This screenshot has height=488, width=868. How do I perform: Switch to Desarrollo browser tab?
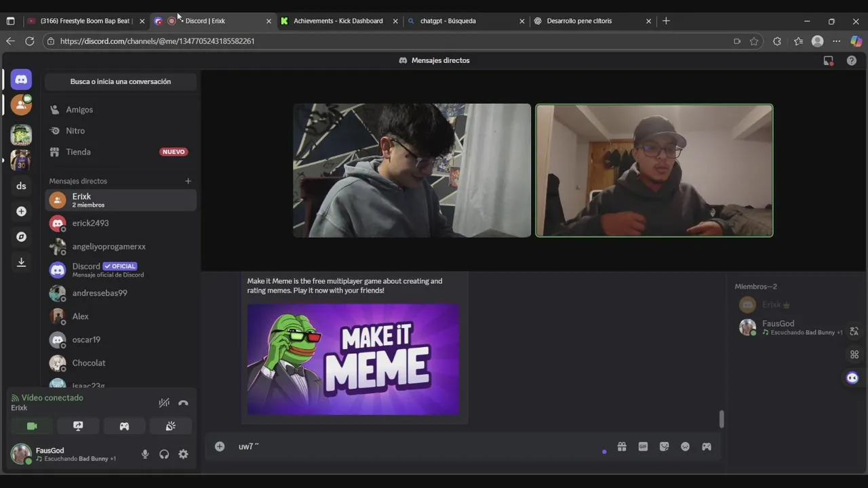591,21
